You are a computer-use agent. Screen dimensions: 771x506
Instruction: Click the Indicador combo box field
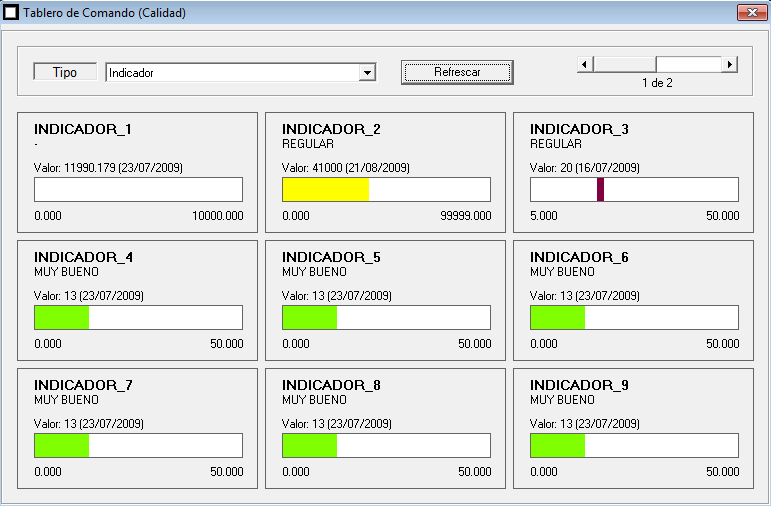click(x=232, y=72)
